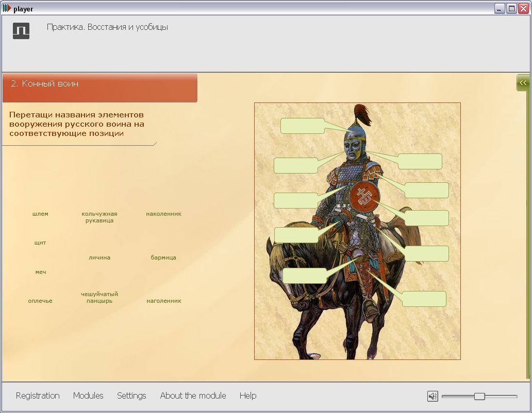Click the '2. Конный воин' task header
532x413 pixels.
click(x=100, y=88)
